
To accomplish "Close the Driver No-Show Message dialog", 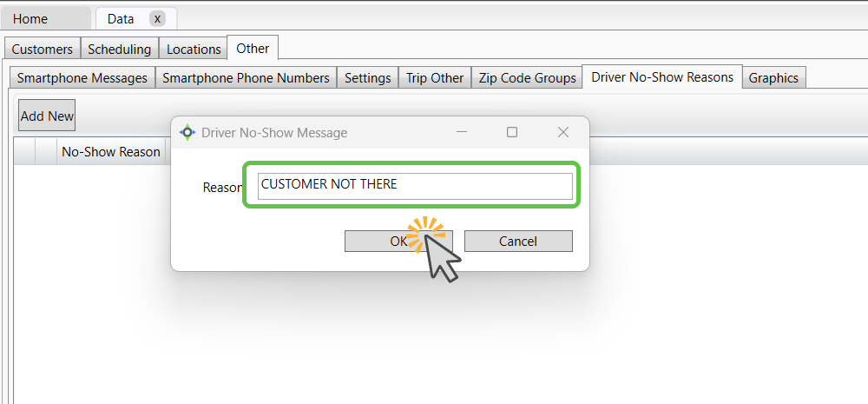I will pos(563,132).
